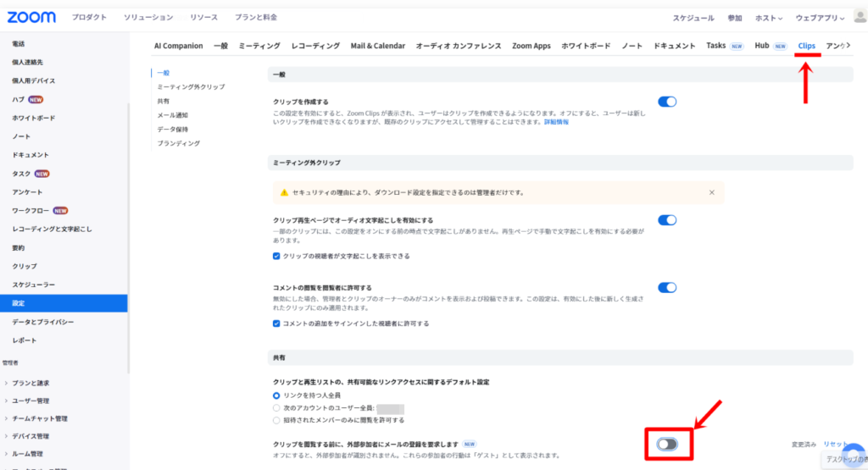Open リソース menu in top navigation

point(203,17)
